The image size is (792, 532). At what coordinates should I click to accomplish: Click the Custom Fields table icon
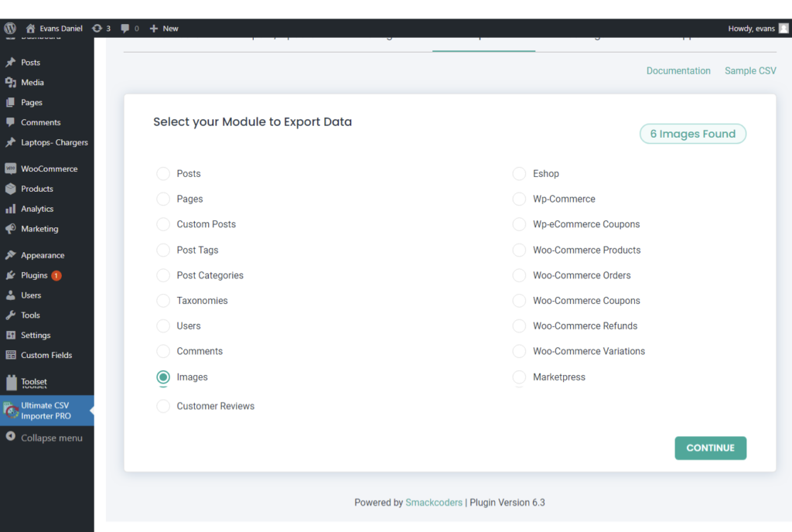point(11,355)
